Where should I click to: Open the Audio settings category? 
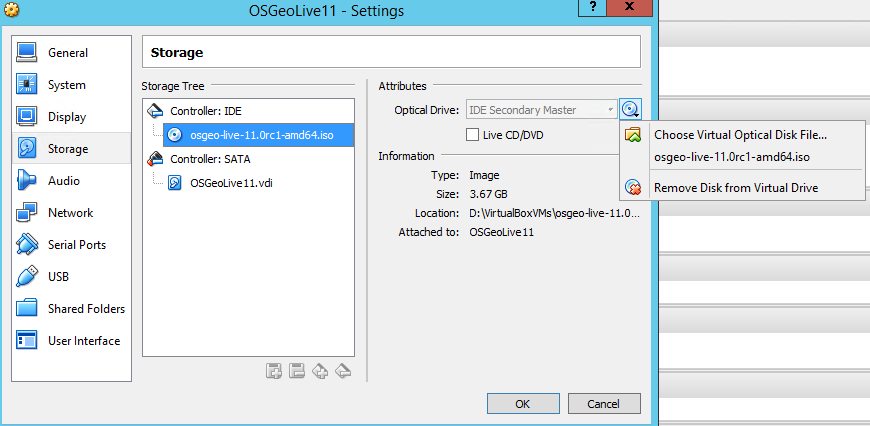tap(71, 181)
